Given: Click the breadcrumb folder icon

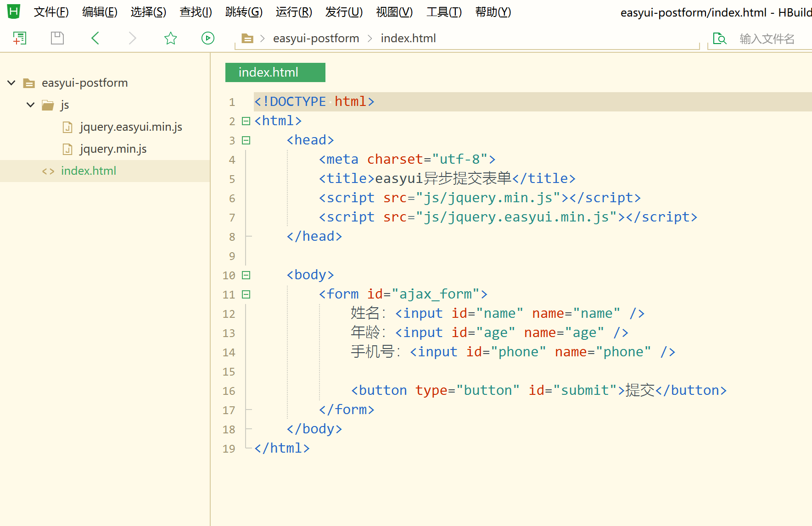Looking at the screenshot, I should click(247, 39).
